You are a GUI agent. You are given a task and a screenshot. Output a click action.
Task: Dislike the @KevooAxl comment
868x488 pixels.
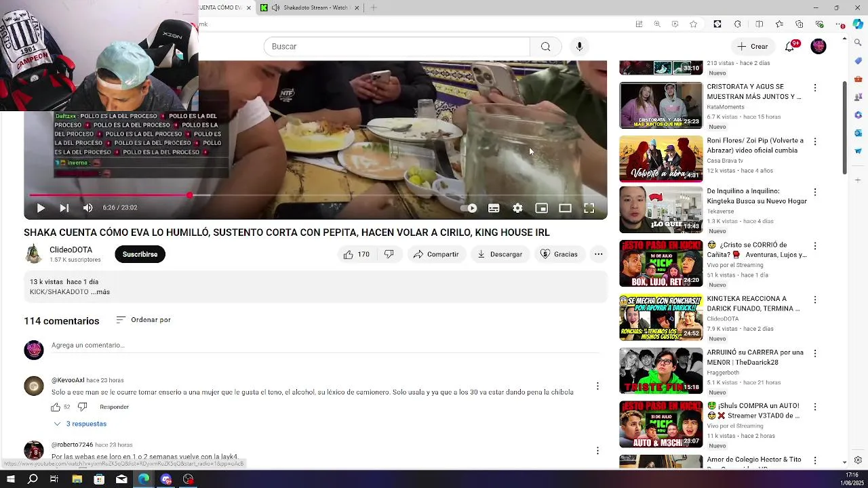82,407
